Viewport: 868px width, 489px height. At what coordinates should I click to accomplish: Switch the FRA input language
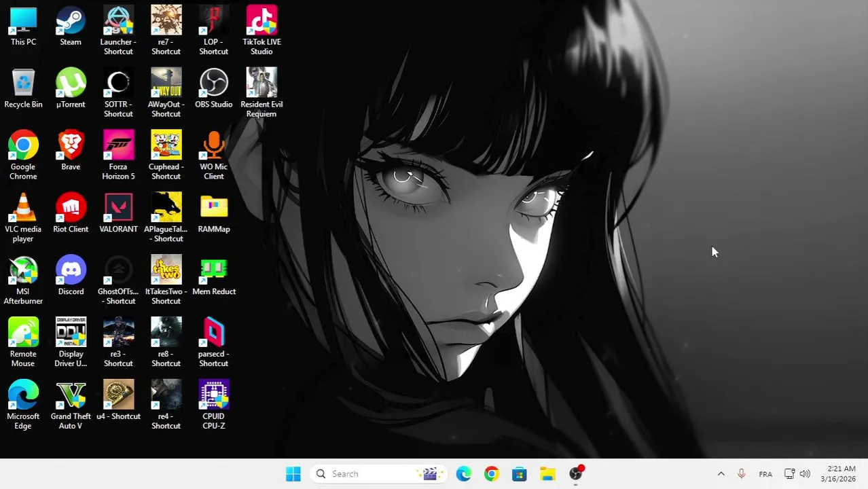765,474
